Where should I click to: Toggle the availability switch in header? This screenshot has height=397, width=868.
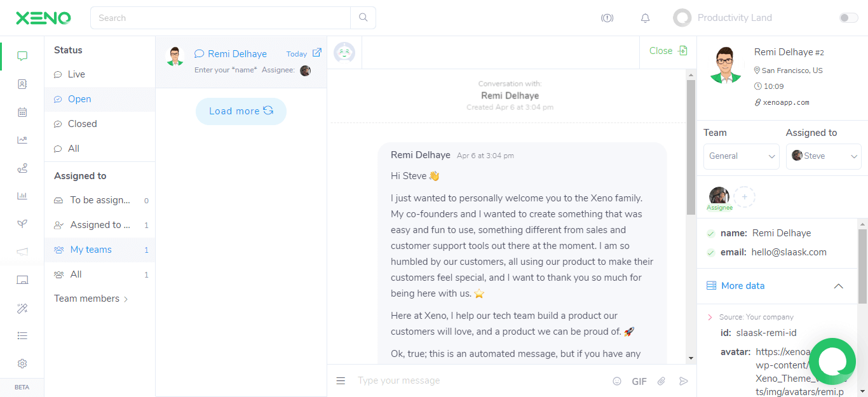[x=848, y=18]
